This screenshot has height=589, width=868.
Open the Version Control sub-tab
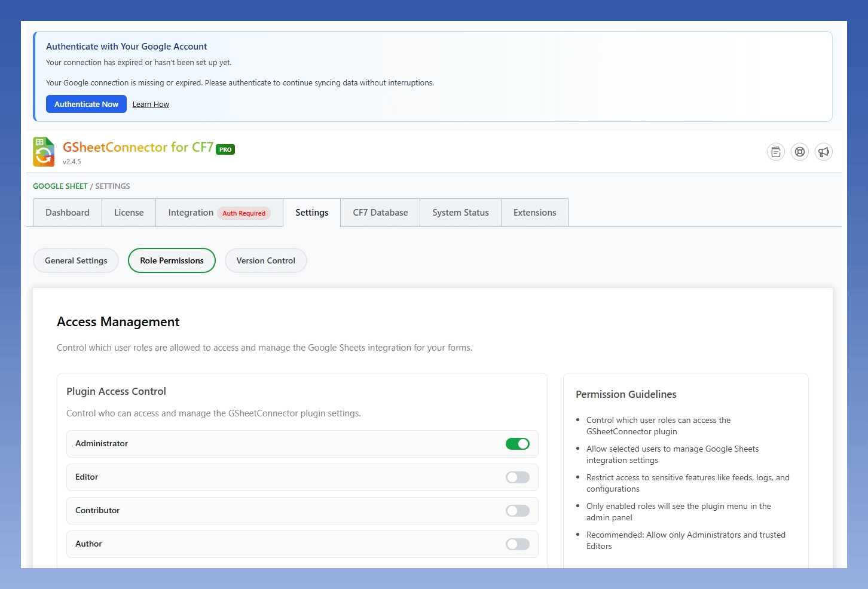coord(266,260)
